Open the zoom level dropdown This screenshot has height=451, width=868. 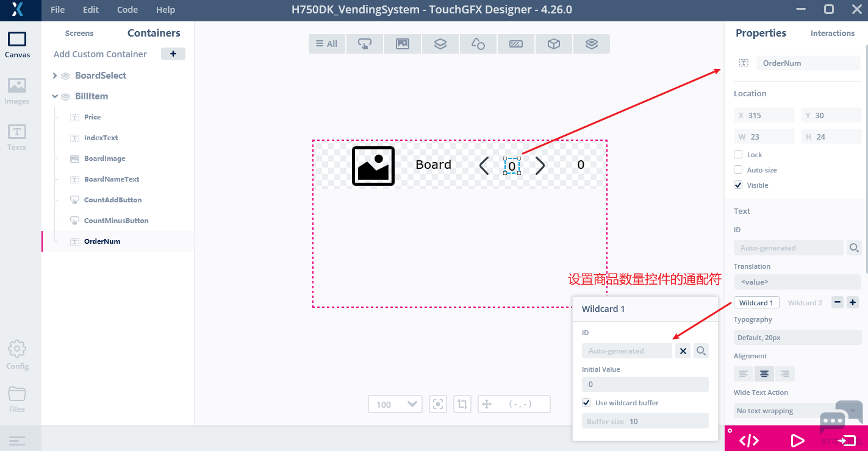tap(395, 404)
